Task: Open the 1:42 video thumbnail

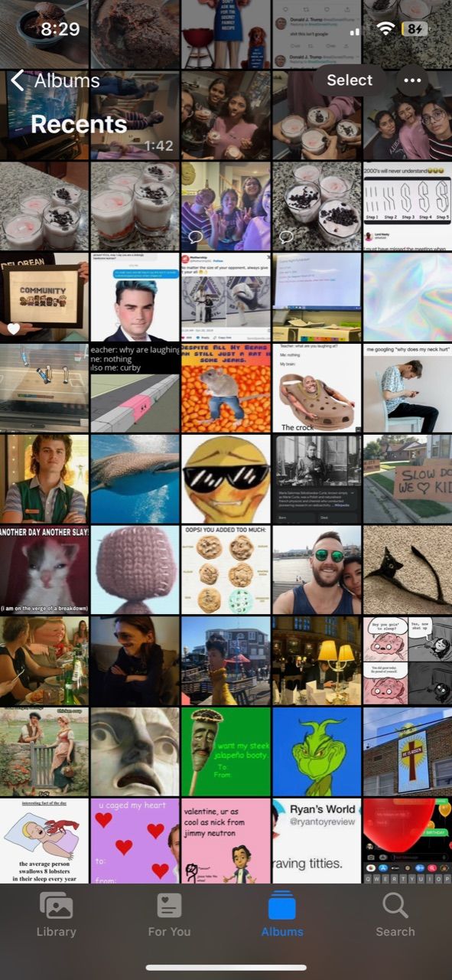Action: (x=135, y=114)
